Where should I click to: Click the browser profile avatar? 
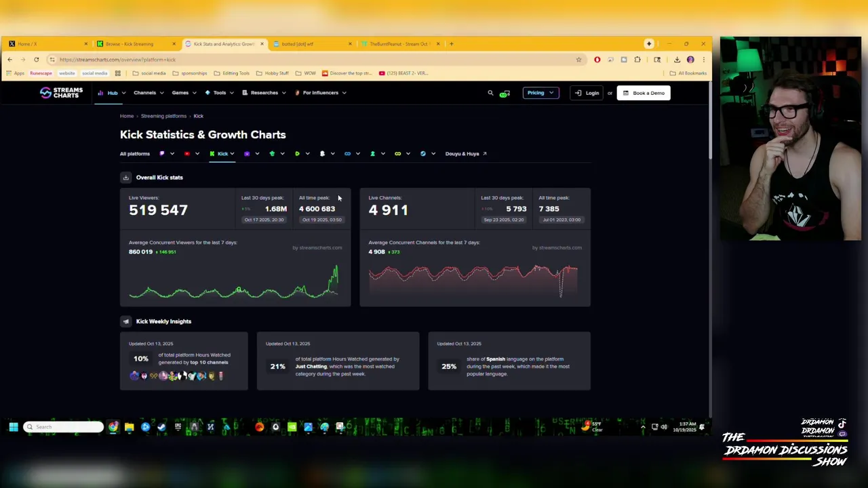pyautogui.click(x=690, y=60)
